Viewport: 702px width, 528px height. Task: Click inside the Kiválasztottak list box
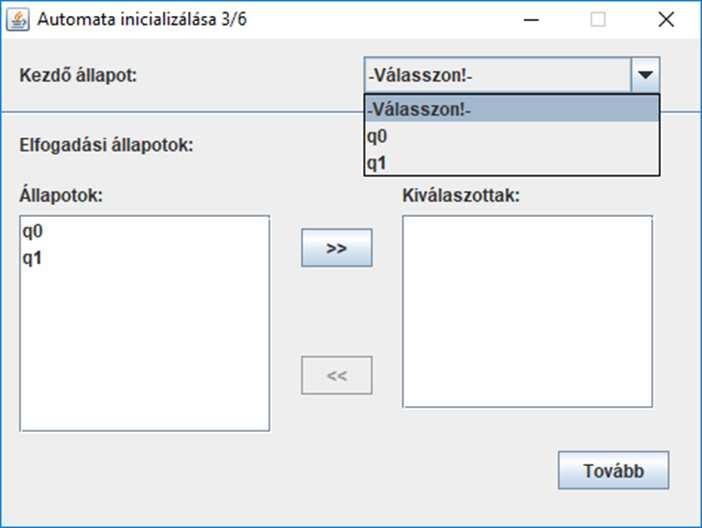(527, 312)
